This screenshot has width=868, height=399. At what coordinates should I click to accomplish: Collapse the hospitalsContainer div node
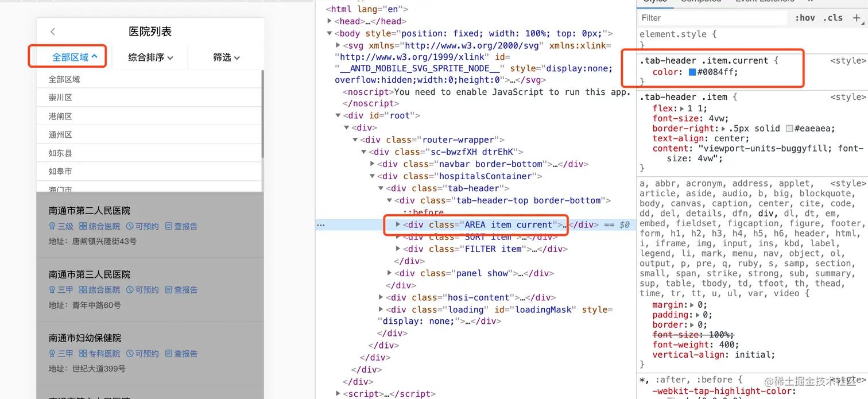[373, 176]
